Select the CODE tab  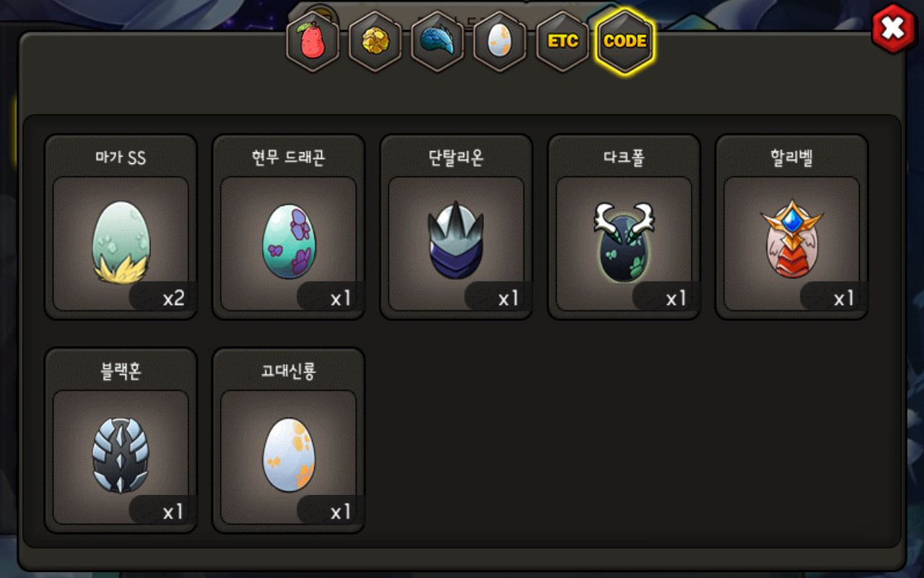pyautogui.click(x=625, y=41)
